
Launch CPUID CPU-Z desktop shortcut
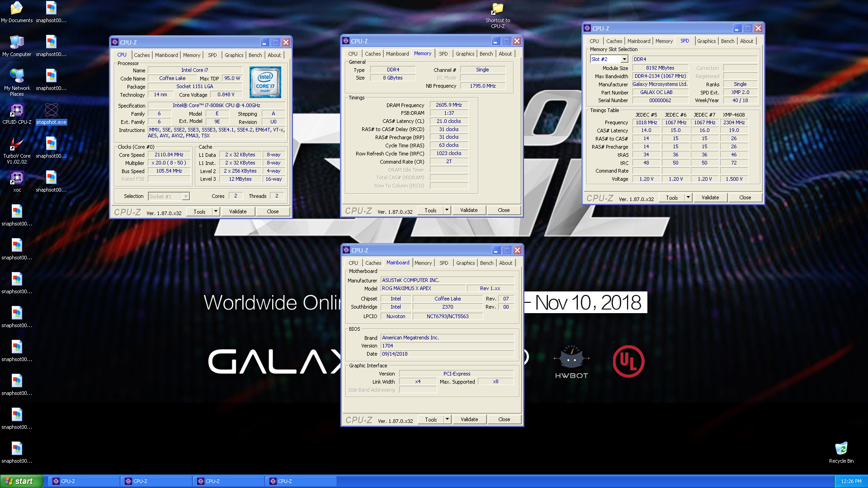tap(17, 114)
